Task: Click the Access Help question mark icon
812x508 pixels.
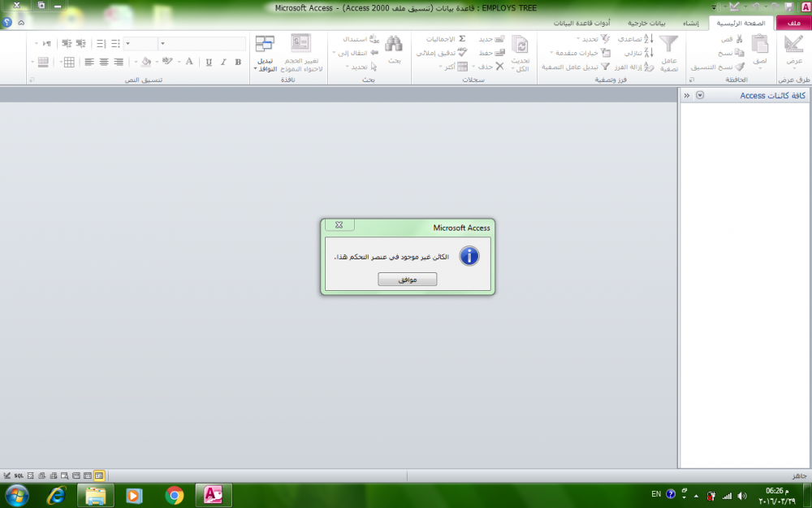Action: click(x=6, y=22)
